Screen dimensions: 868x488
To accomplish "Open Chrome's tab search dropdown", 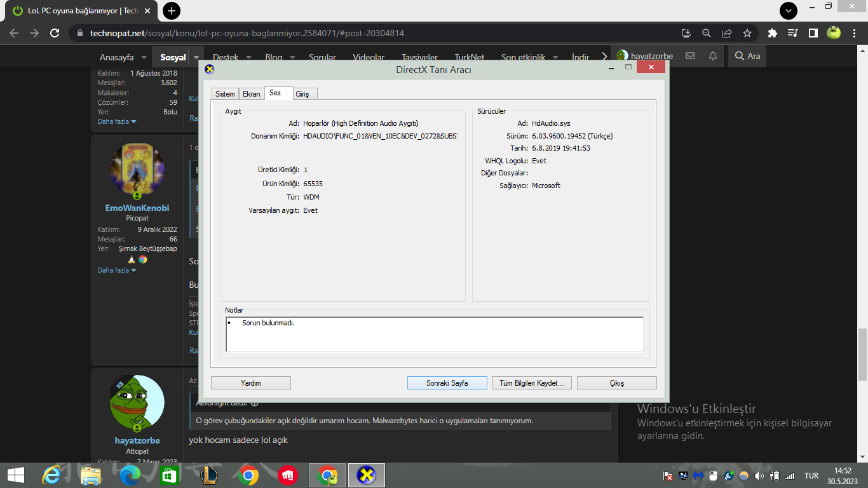I will (789, 11).
